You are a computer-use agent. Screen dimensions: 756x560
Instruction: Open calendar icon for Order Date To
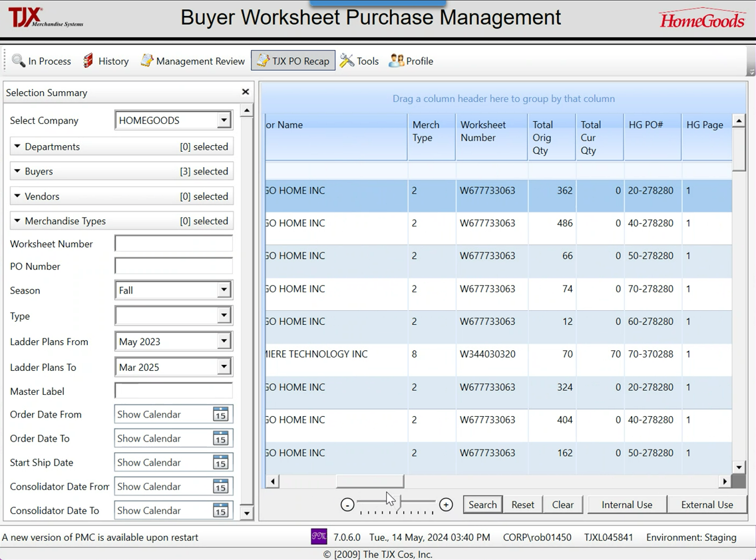221,438
